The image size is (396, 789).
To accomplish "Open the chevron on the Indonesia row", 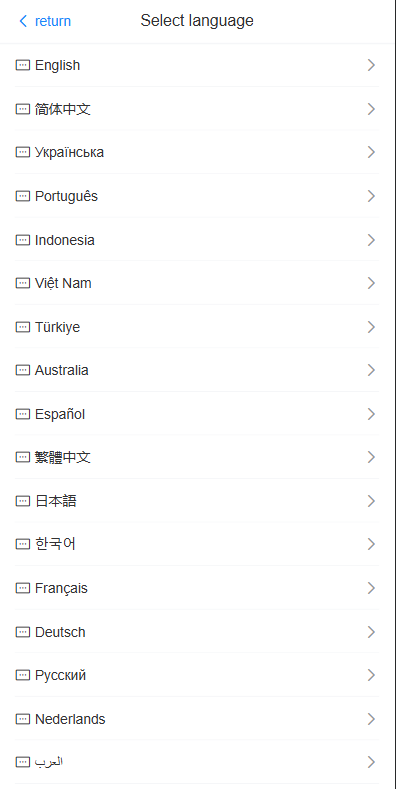I will point(371,240).
